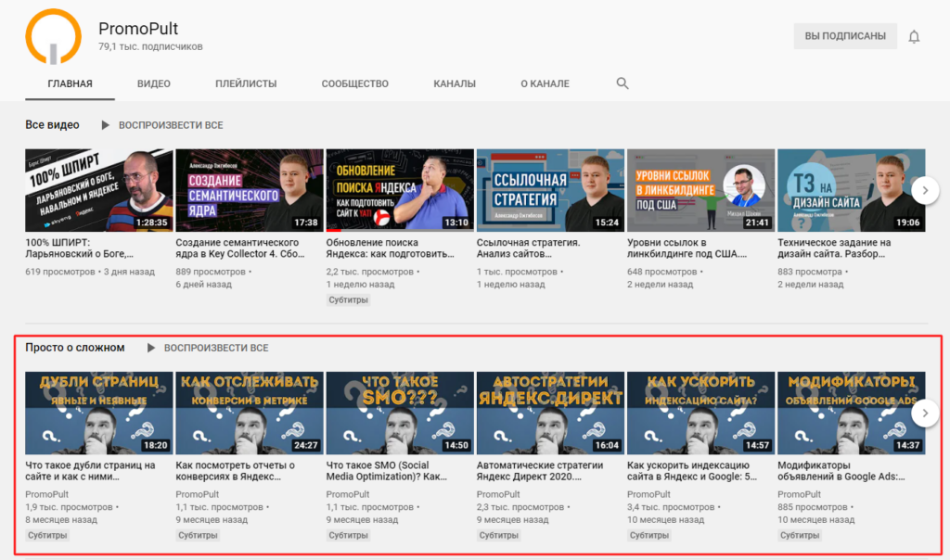Open the Создание семантического ядра thumbnail

click(250, 190)
